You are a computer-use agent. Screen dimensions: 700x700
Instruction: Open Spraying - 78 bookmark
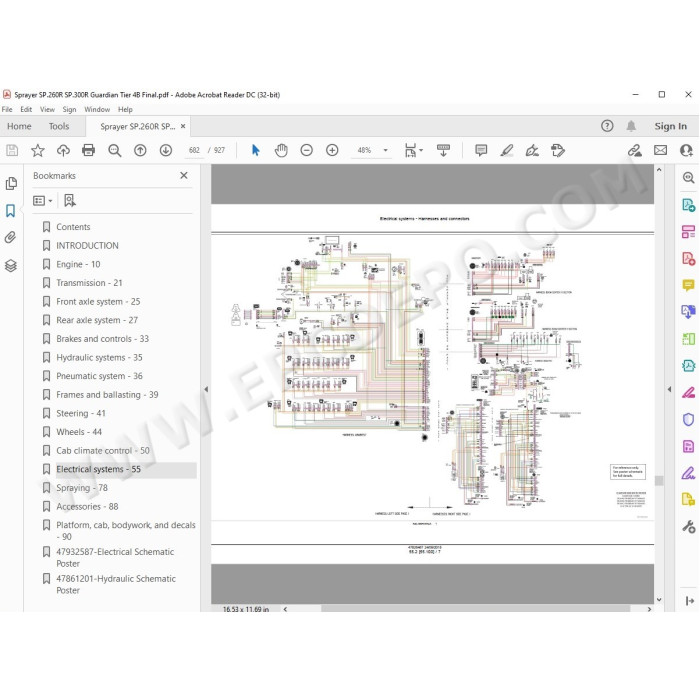(x=82, y=488)
